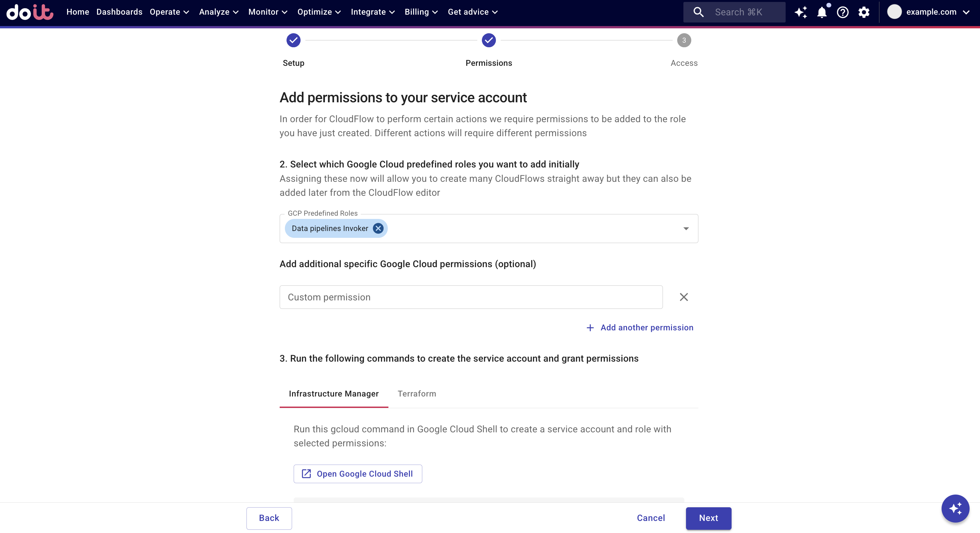Click the DoiT logo icon

pyautogui.click(x=30, y=12)
